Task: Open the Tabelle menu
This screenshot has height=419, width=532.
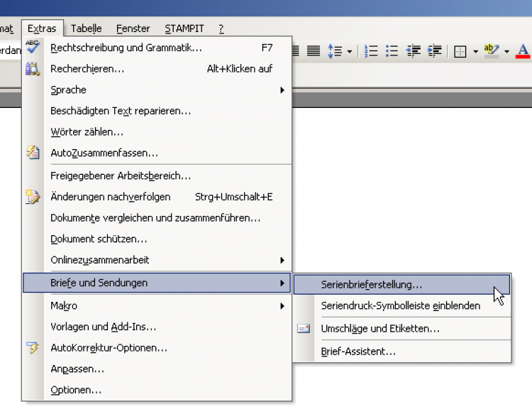Action: click(86, 28)
